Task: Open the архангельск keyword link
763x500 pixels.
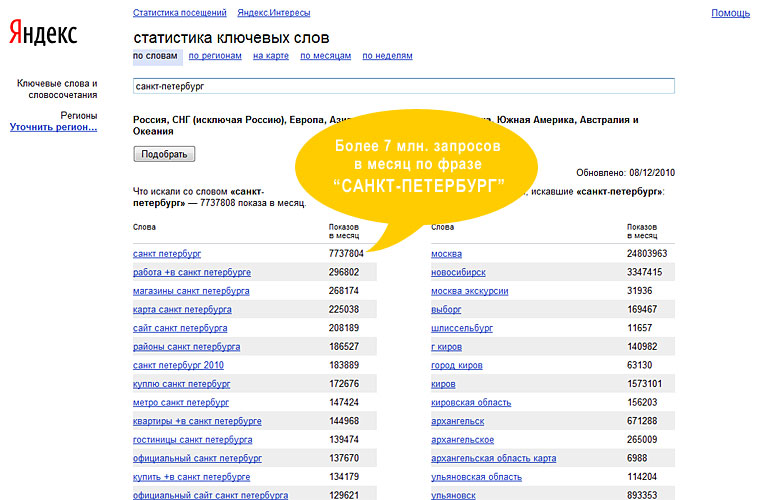Action: pos(457,421)
